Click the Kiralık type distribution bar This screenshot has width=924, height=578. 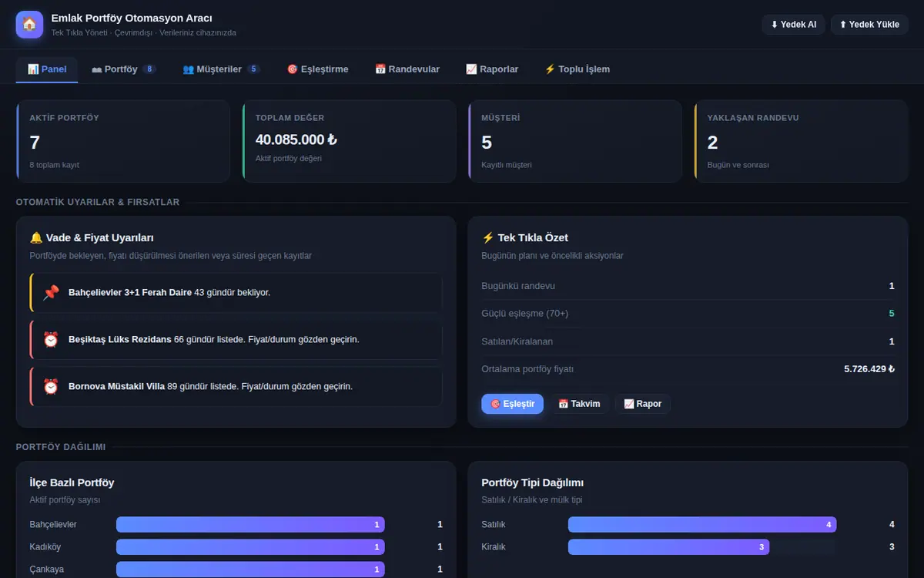tap(668, 547)
